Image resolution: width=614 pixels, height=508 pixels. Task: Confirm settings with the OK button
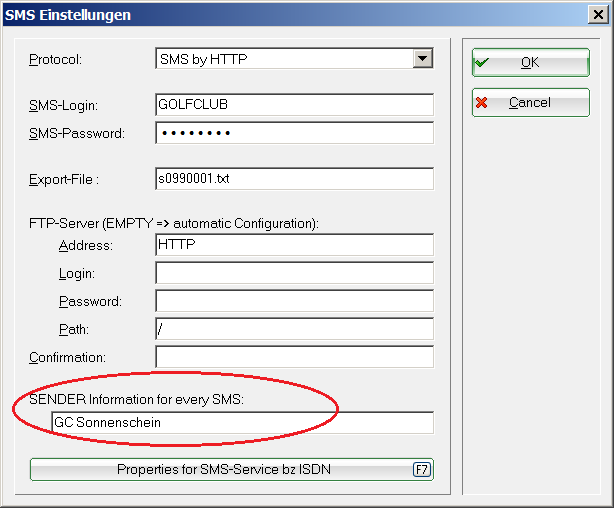pyautogui.click(x=531, y=63)
